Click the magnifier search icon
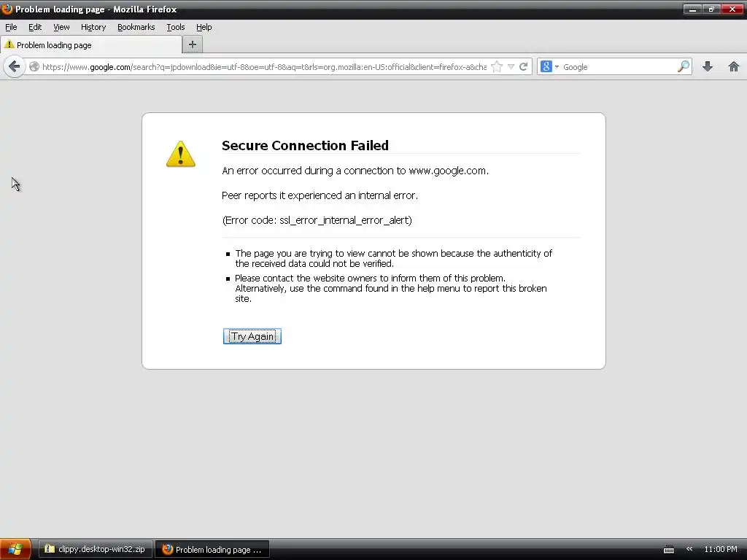Screen dimensions: 747x560 pyautogui.click(x=683, y=66)
